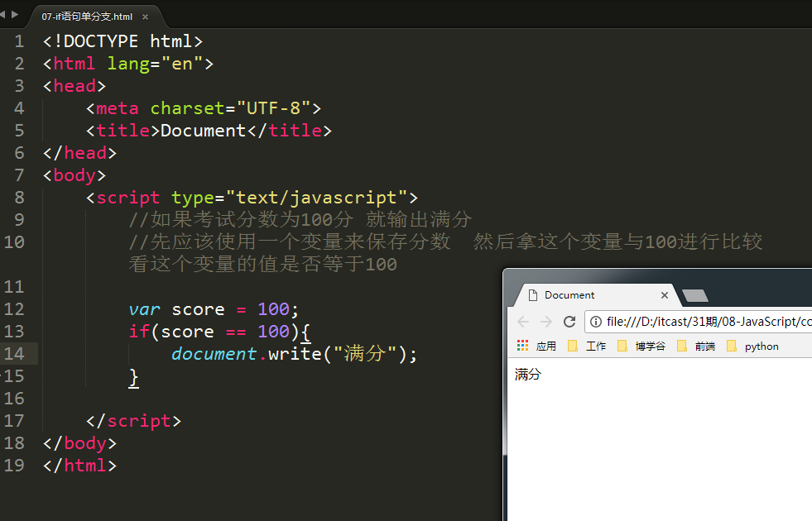Select the 07-if语句单分支.html editor tab
Viewport: 812px width, 521px height.
(87, 17)
